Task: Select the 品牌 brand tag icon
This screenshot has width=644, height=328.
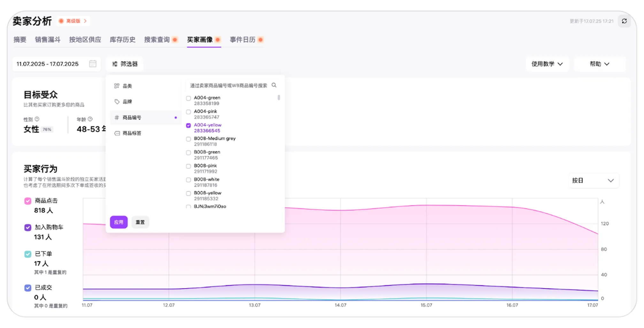Action: click(117, 102)
